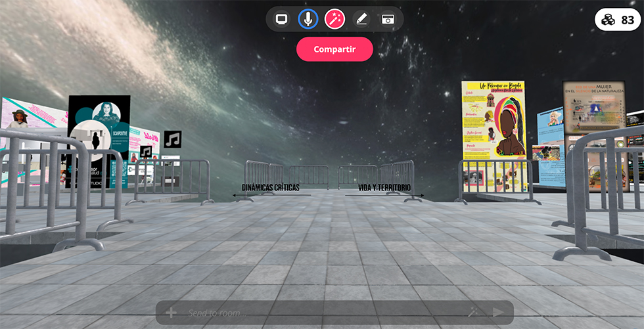Click the wand icon in chat bar
The image size is (644, 329).
click(x=472, y=313)
